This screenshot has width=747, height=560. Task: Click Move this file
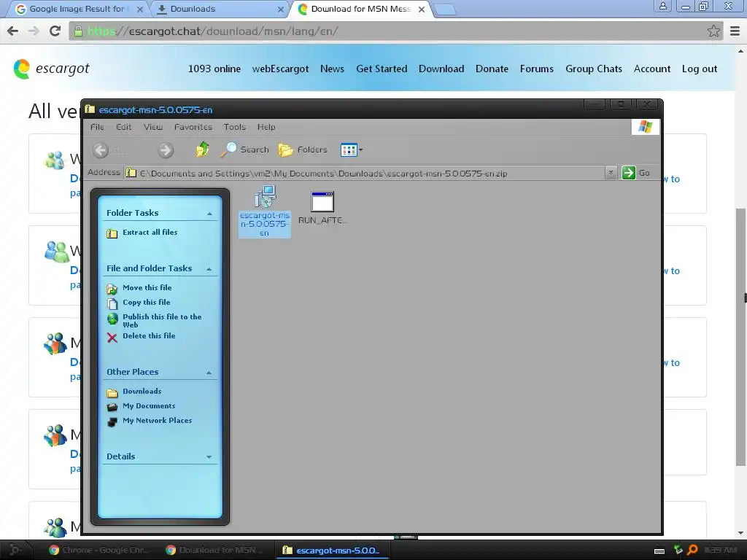pyautogui.click(x=147, y=287)
